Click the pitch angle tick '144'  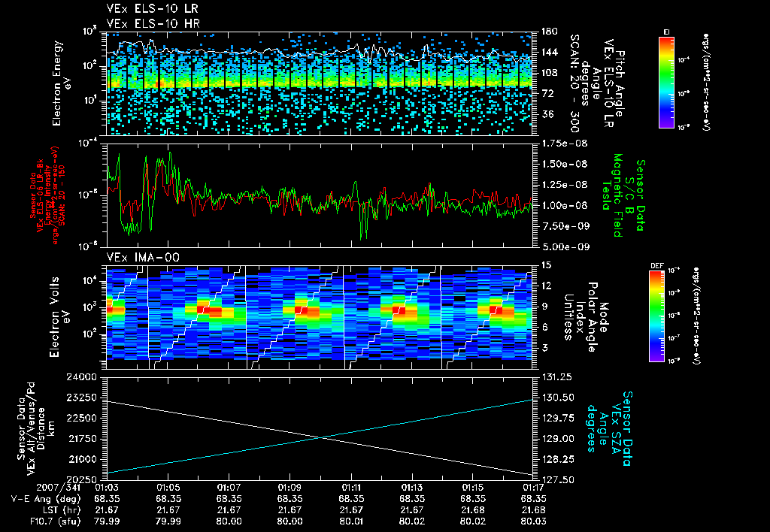549,52
